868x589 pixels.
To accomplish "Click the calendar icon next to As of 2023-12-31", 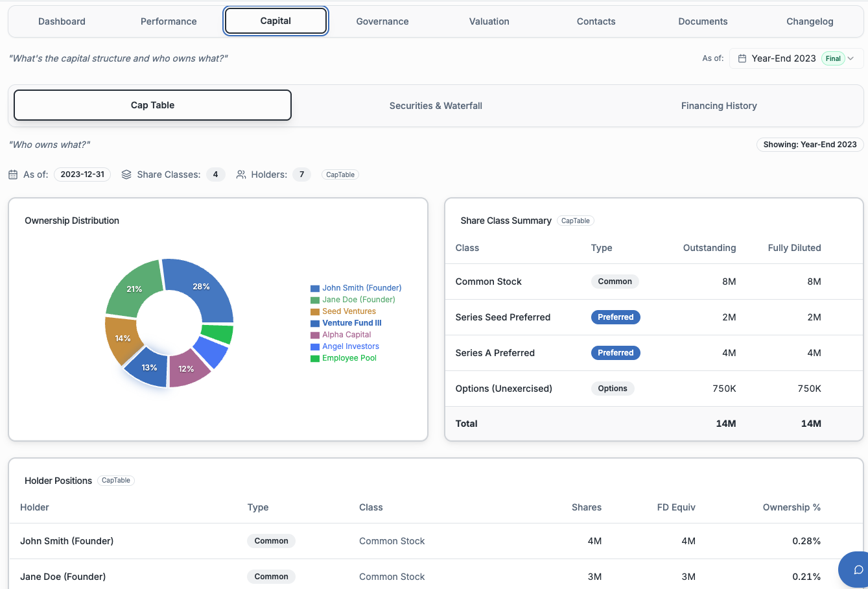I will tap(13, 174).
